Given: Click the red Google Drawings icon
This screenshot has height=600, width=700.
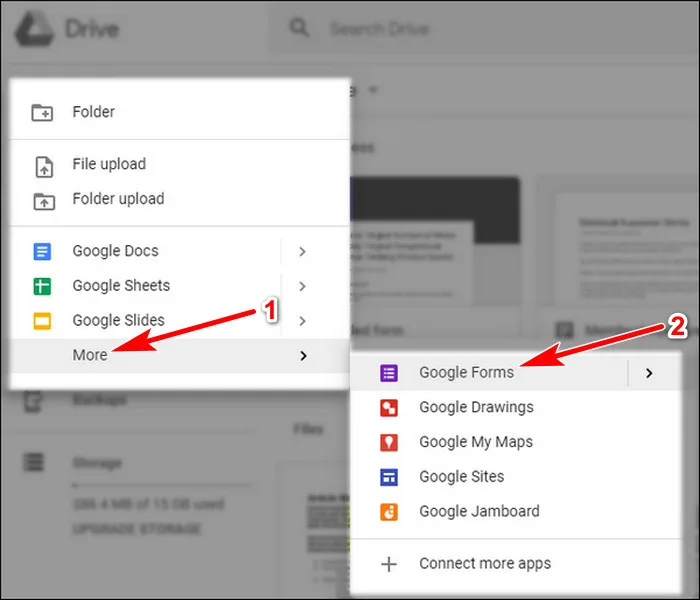Looking at the screenshot, I should 389,408.
